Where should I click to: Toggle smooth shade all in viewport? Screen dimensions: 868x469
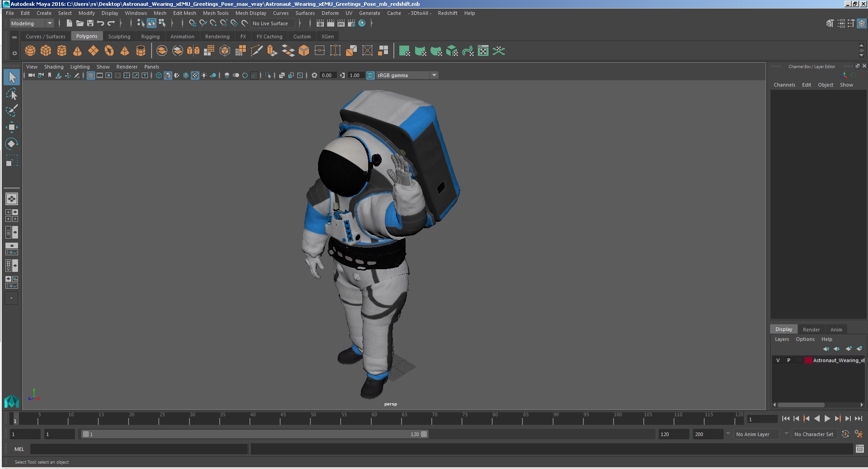tap(168, 75)
